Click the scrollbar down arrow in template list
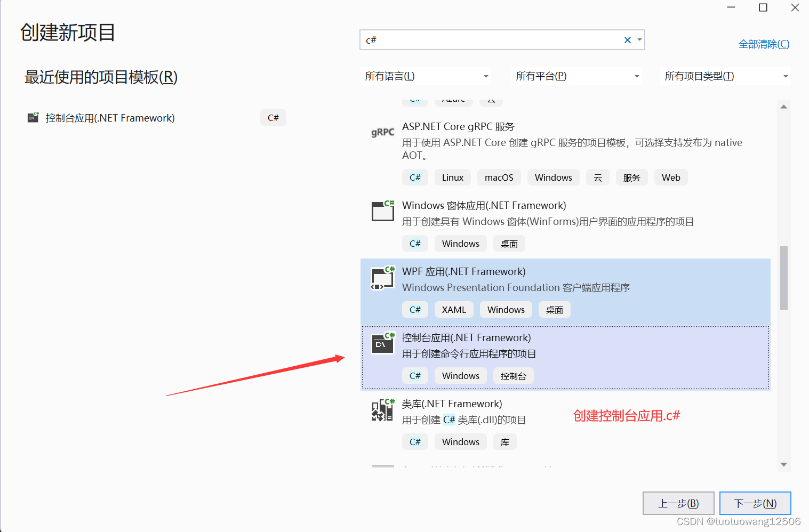This screenshot has height=532, width=809. [x=784, y=464]
